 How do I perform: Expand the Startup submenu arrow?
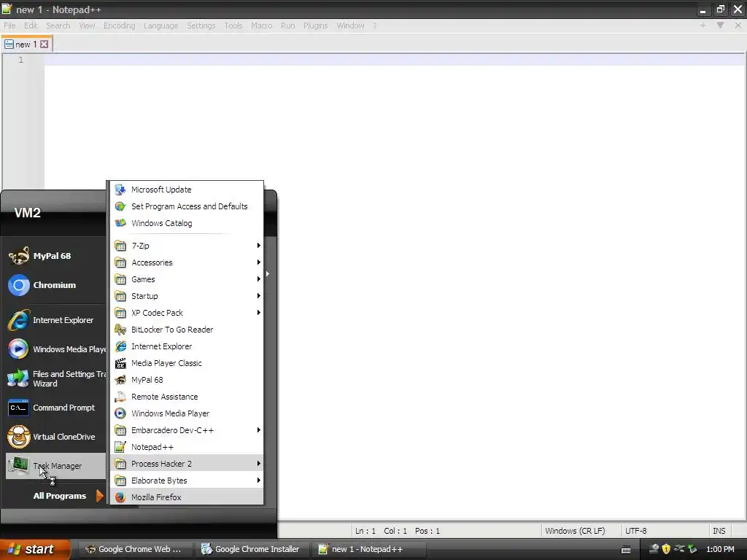pos(259,296)
